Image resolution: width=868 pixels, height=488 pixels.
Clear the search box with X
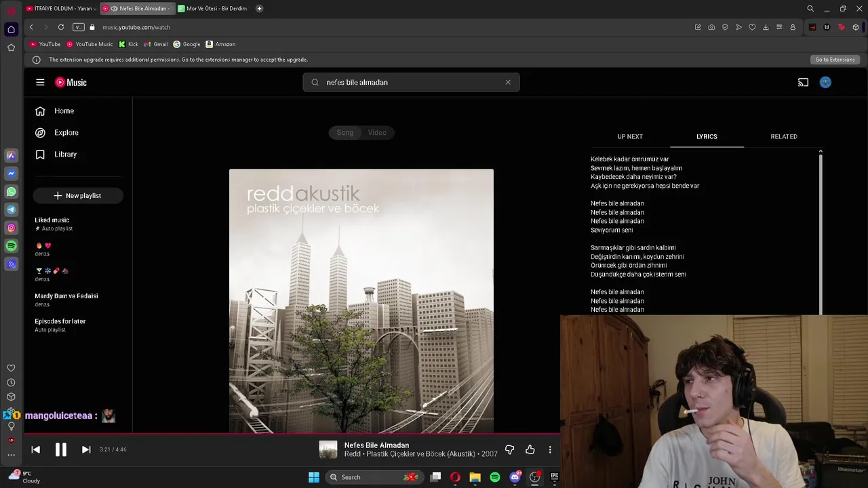point(508,82)
